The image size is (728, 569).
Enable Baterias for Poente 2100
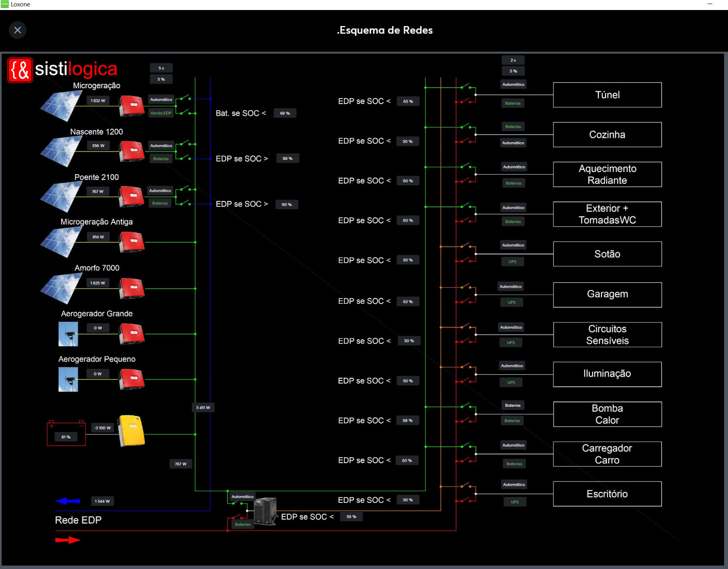tap(160, 203)
